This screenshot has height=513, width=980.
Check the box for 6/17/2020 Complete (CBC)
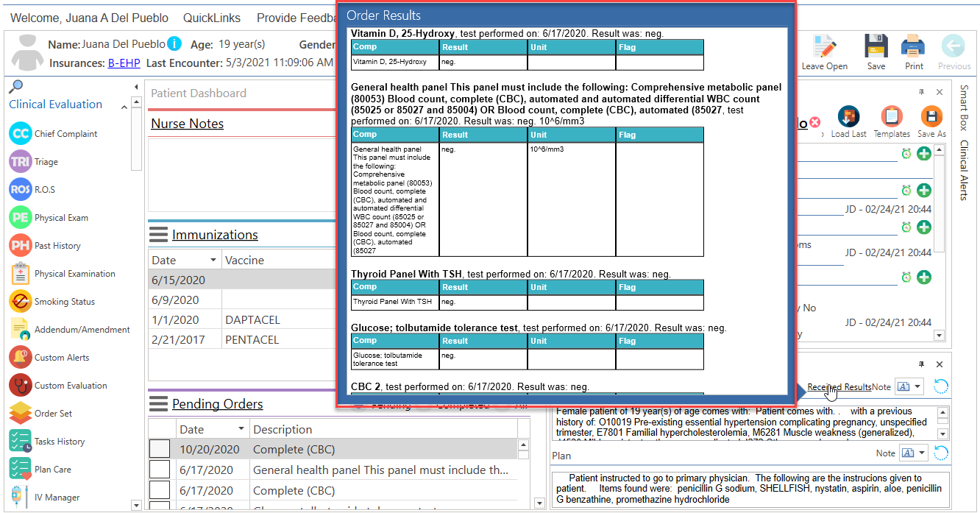(x=160, y=490)
